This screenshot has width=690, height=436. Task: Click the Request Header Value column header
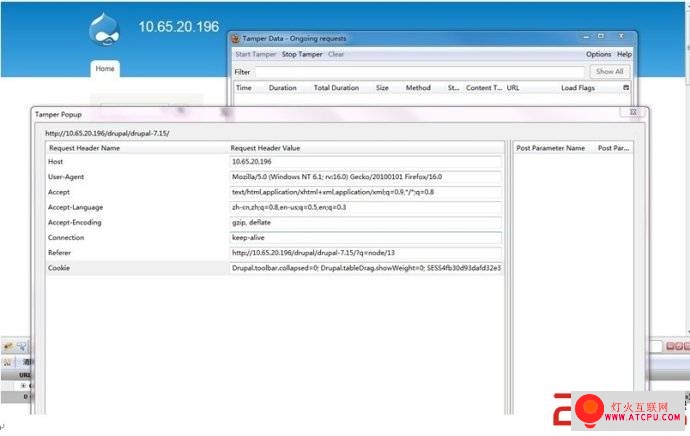click(x=265, y=148)
